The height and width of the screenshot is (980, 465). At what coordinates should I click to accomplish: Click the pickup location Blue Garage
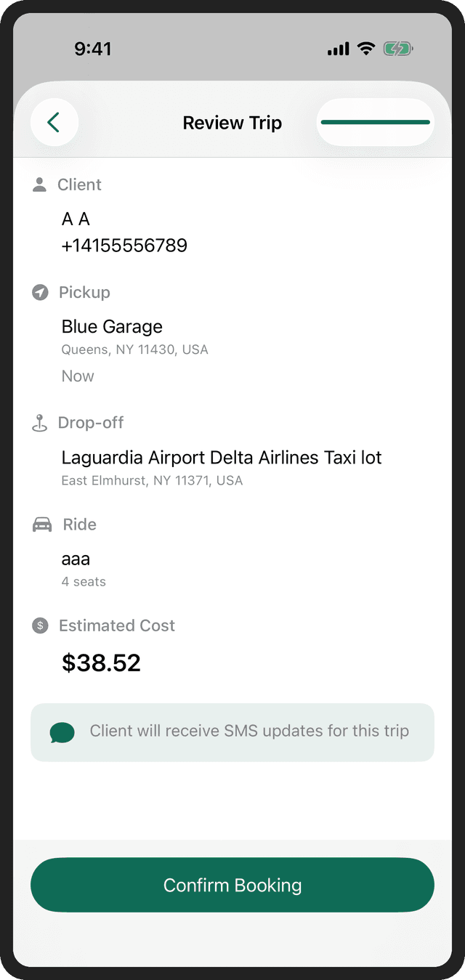coord(111,326)
